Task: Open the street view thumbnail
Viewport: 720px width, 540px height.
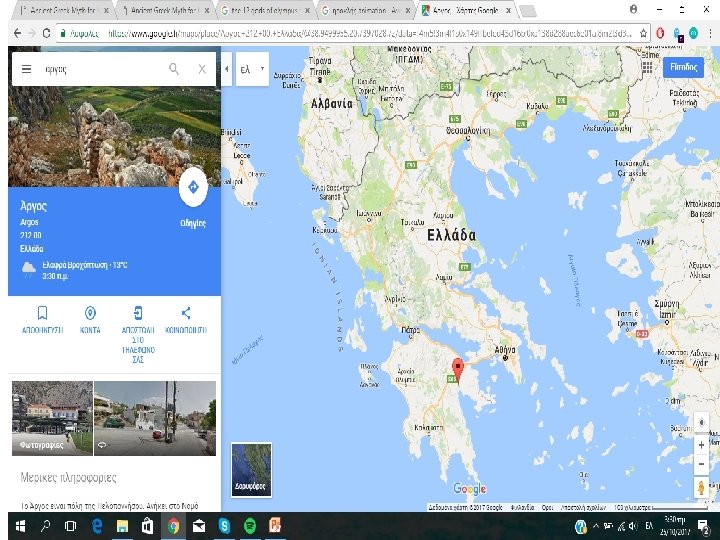Action: (155, 418)
